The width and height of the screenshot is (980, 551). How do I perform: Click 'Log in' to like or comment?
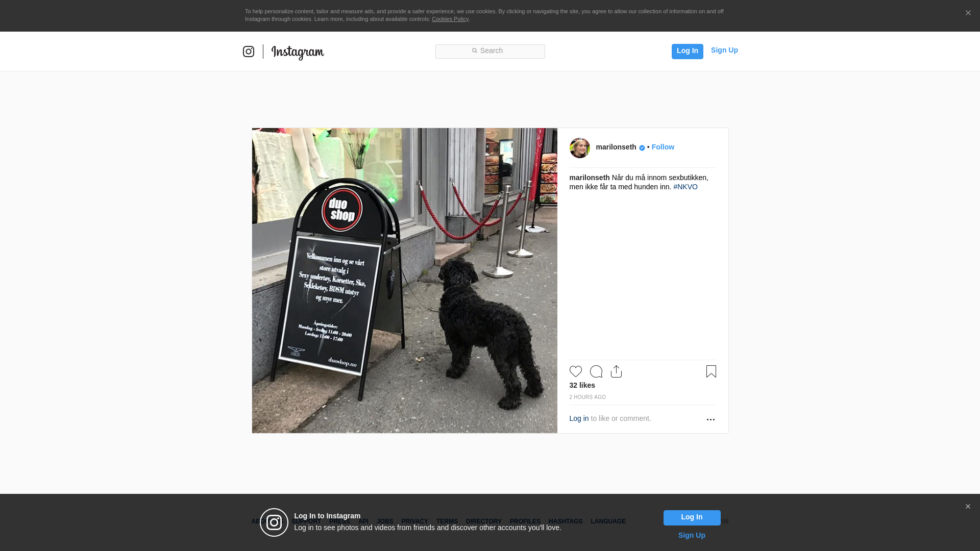tap(579, 418)
